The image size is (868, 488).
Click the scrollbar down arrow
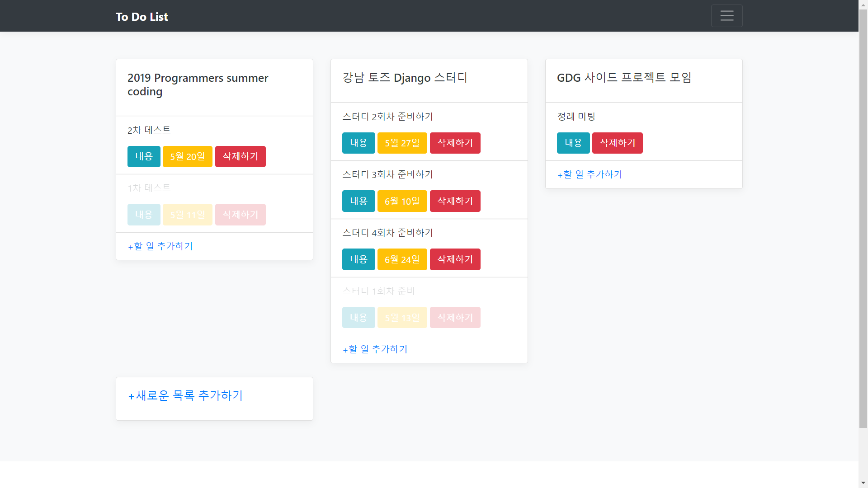tap(863, 483)
